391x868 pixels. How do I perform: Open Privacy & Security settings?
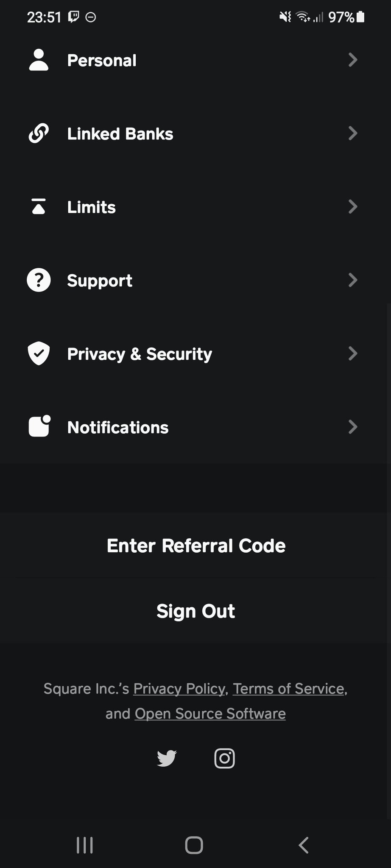[140, 354]
